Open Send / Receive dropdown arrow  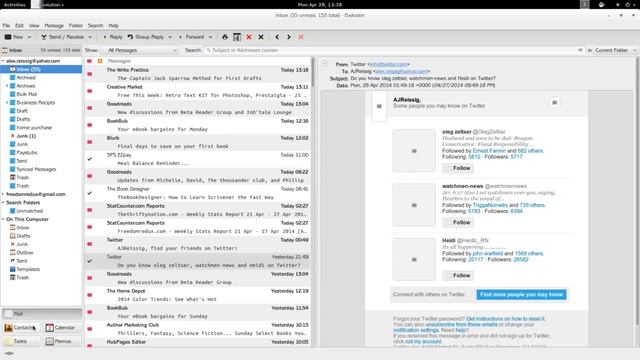point(90,37)
